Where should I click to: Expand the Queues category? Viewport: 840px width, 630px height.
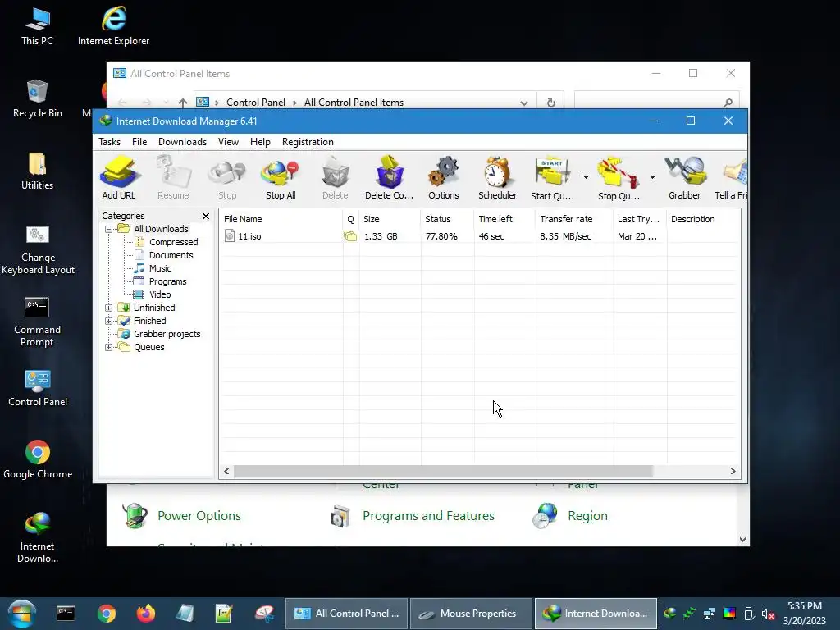pyautogui.click(x=109, y=347)
